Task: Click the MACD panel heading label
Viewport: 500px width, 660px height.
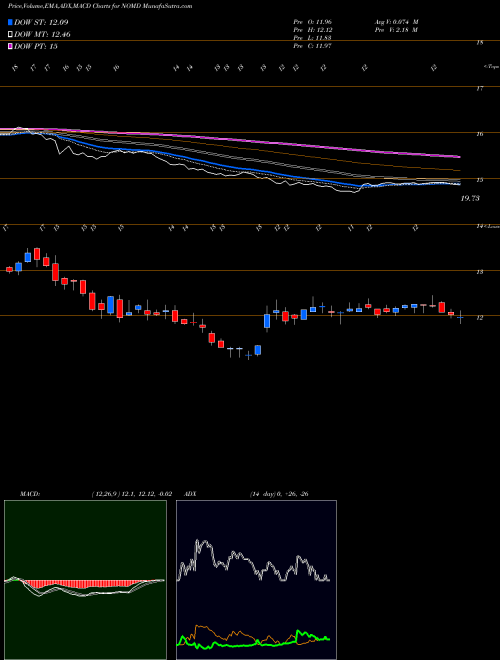Action: [29, 494]
